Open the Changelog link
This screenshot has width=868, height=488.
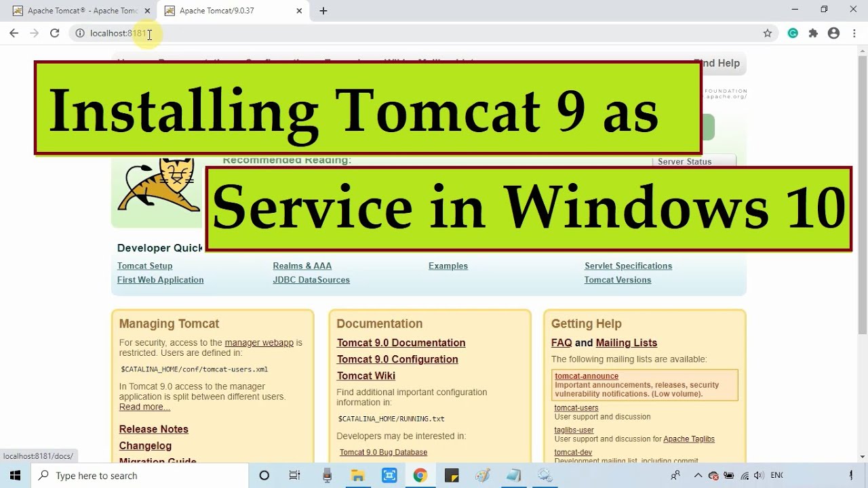tap(145, 446)
